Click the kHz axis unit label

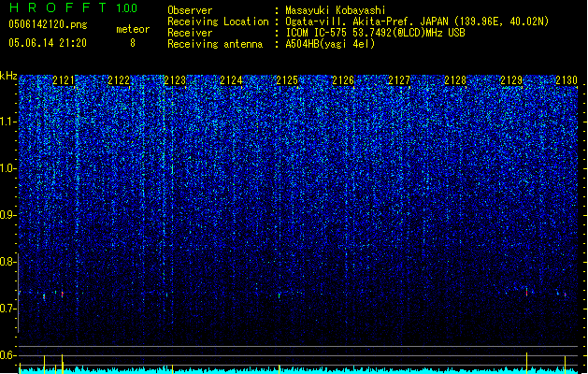click(8, 76)
